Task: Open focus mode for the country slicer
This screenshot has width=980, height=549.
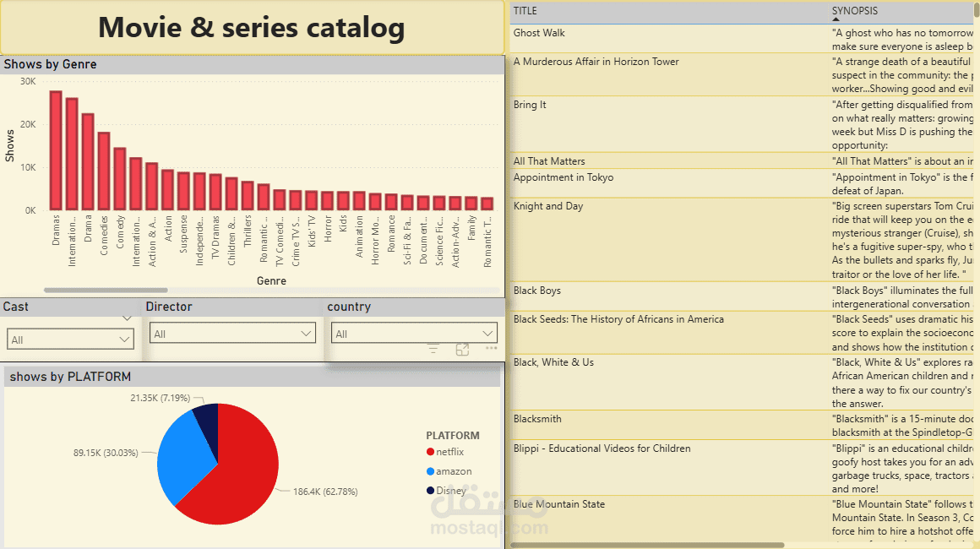Action: tap(462, 349)
